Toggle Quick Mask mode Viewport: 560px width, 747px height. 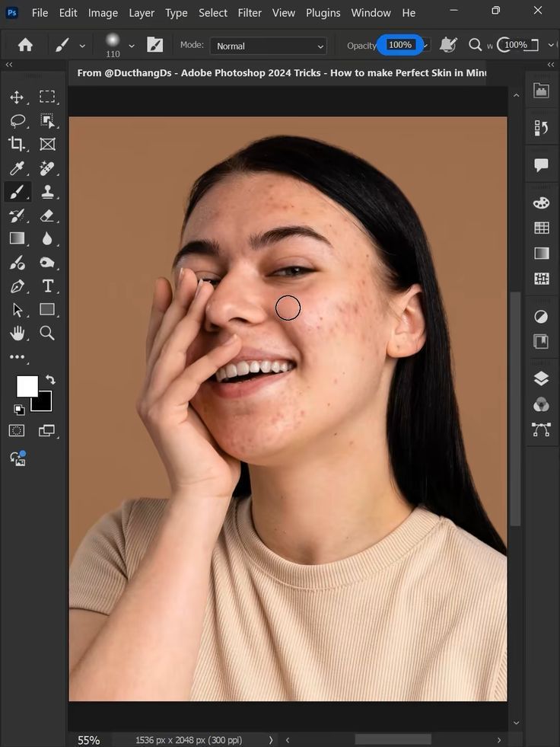pyautogui.click(x=17, y=431)
